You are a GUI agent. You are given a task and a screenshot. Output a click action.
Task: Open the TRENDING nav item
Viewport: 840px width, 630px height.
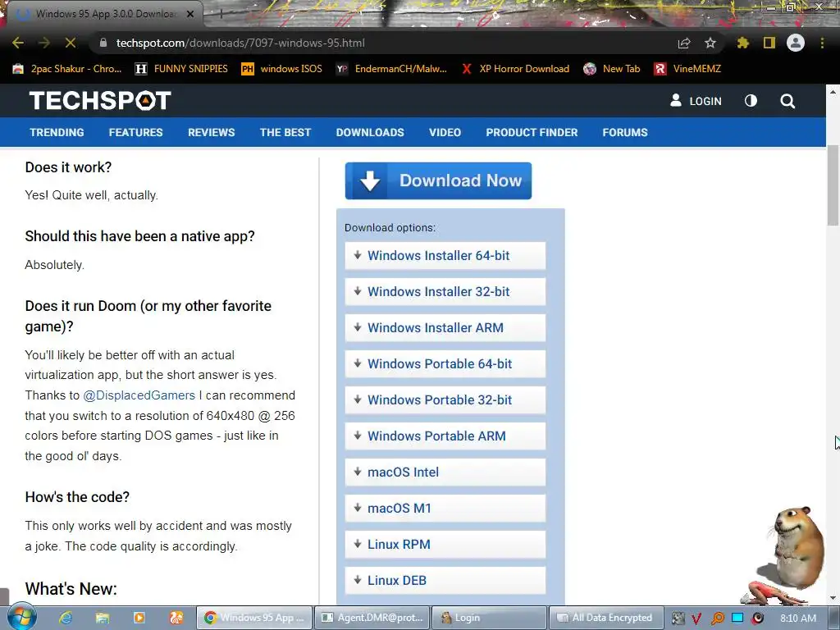pos(57,132)
